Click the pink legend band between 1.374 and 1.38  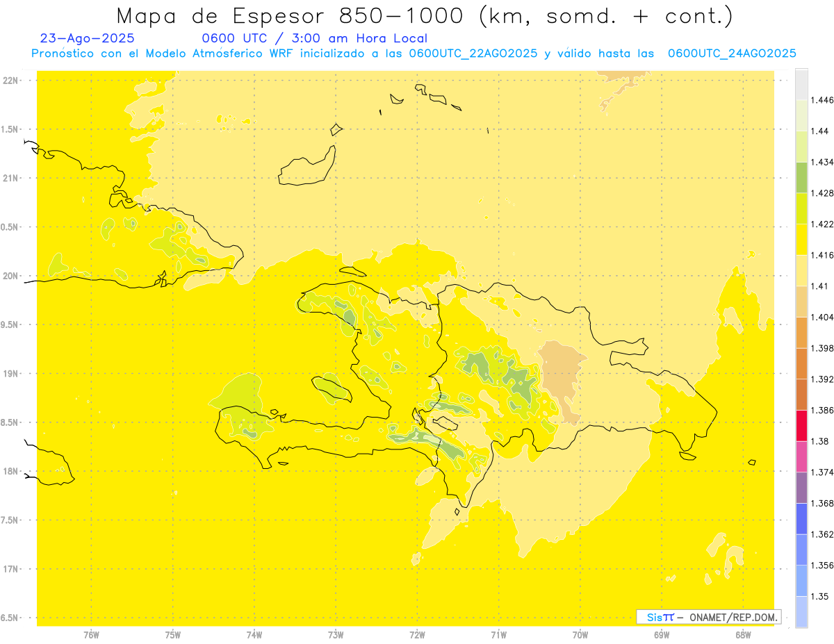coord(801,456)
